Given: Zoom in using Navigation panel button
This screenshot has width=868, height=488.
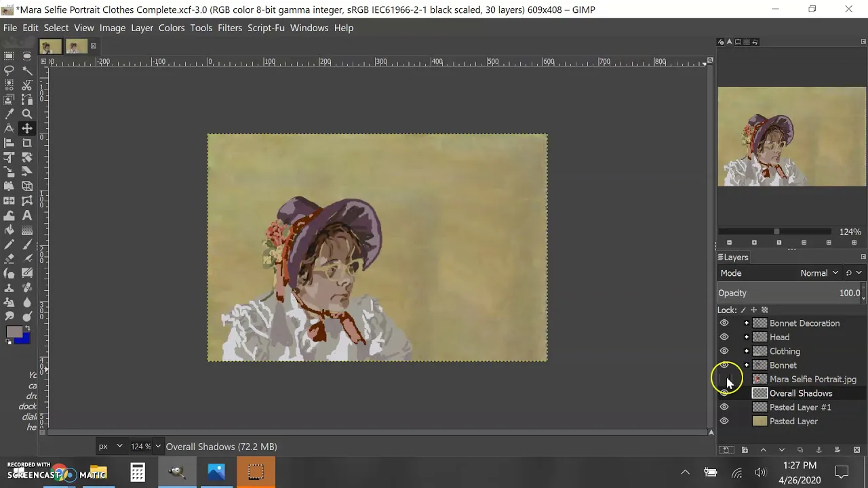Looking at the screenshot, I should pos(754,243).
